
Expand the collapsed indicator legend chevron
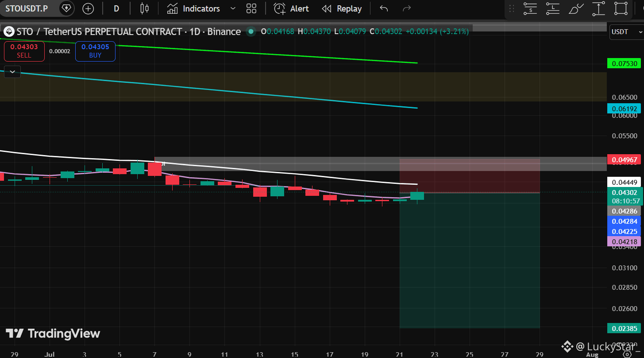point(12,71)
